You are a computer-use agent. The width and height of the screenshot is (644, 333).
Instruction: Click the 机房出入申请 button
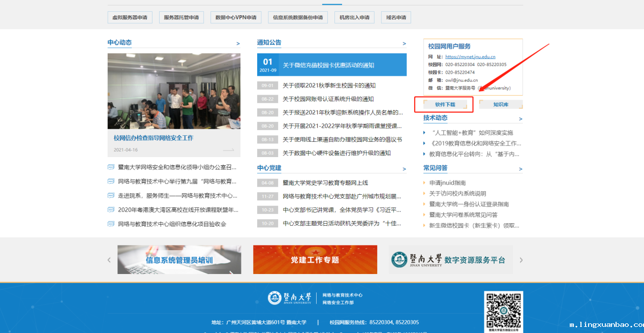tap(354, 17)
